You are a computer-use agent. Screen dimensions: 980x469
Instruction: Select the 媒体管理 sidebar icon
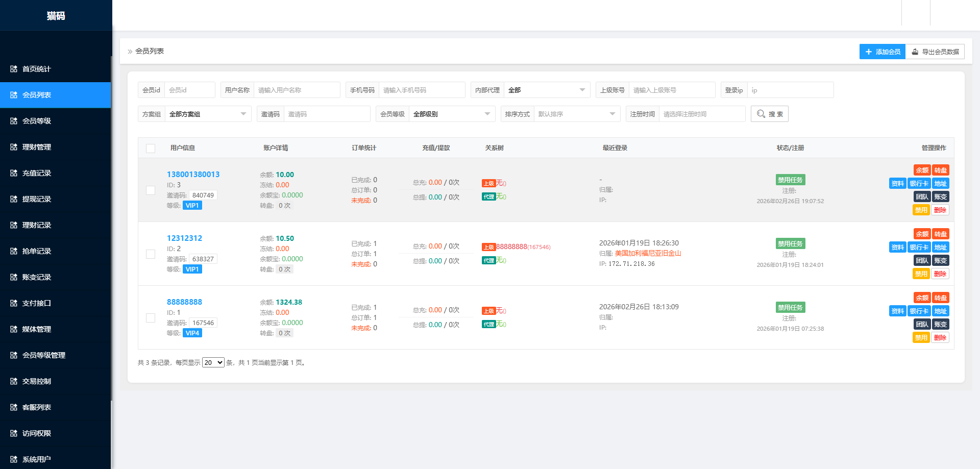click(x=14, y=329)
